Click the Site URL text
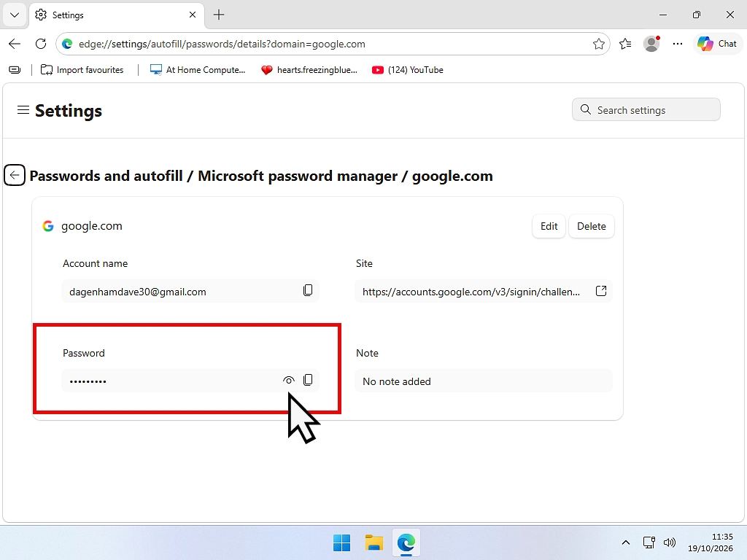 click(471, 292)
